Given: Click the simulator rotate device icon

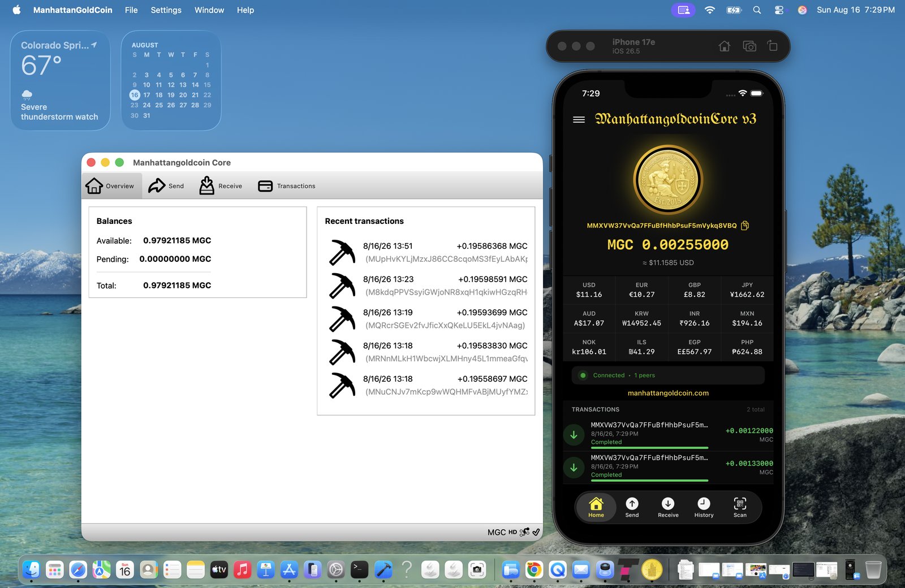Looking at the screenshot, I should 773,46.
